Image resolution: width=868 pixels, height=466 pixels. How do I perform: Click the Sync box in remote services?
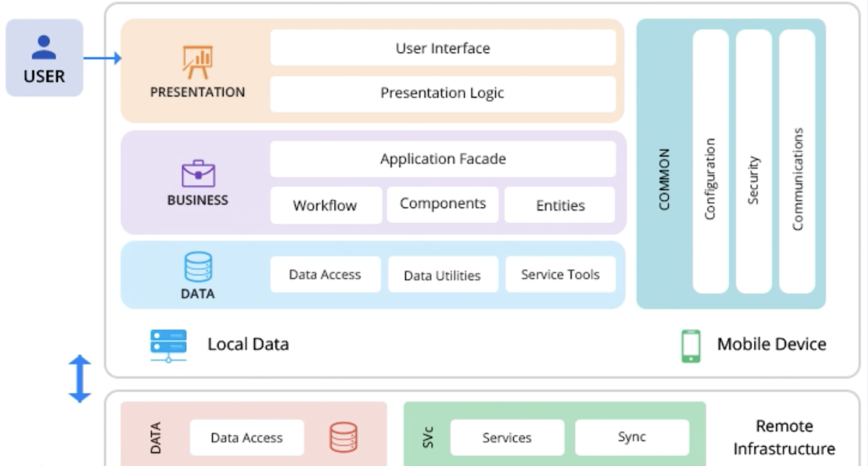pyautogui.click(x=632, y=437)
